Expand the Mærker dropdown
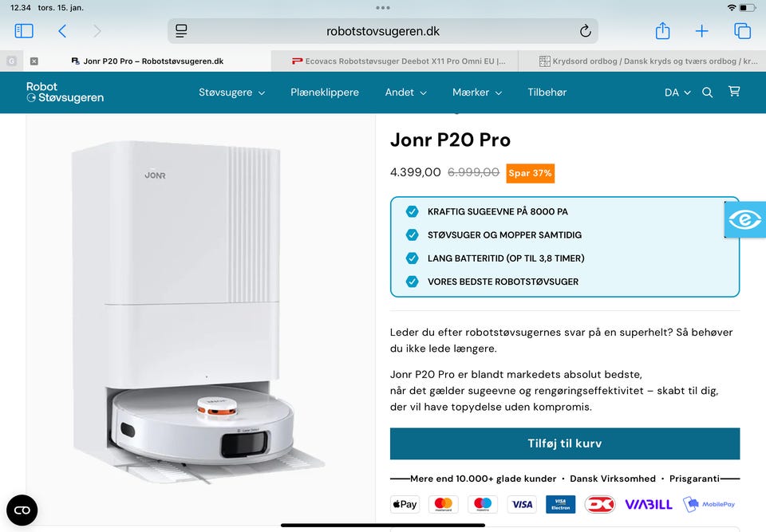 477,93
